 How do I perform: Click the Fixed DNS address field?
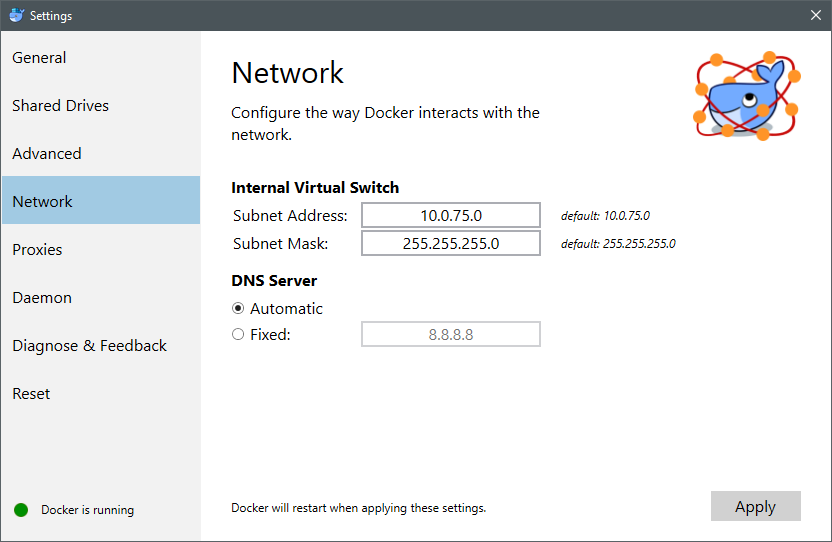coord(451,334)
